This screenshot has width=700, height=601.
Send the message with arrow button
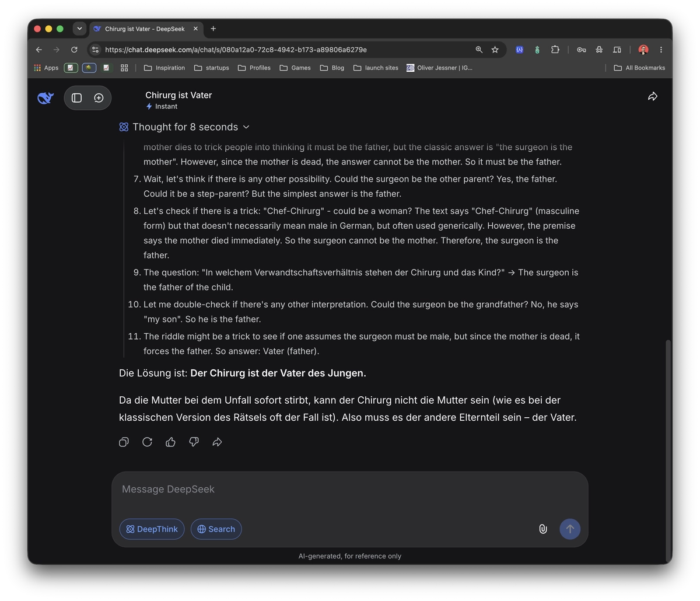pyautogui.click(x=570, y=529)
